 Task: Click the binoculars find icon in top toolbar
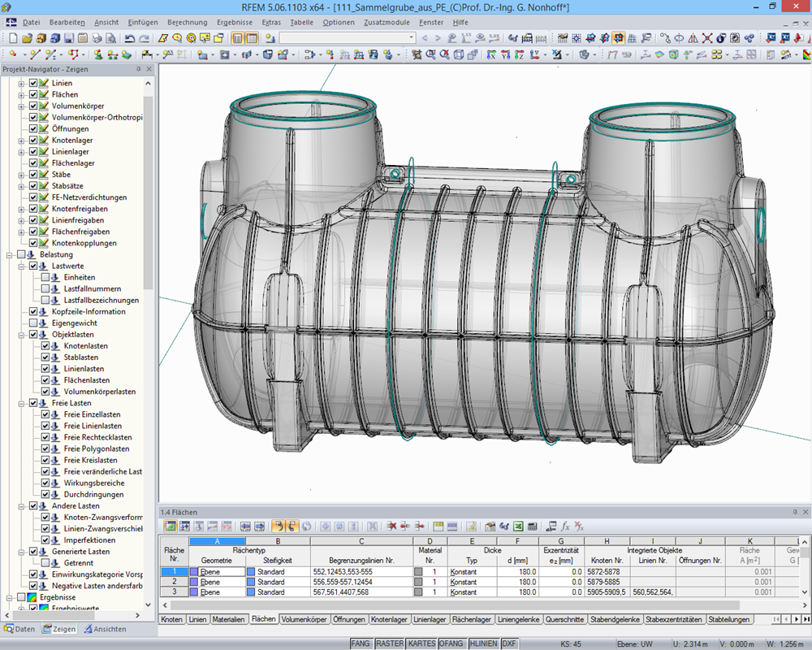[x=512, y=38]
